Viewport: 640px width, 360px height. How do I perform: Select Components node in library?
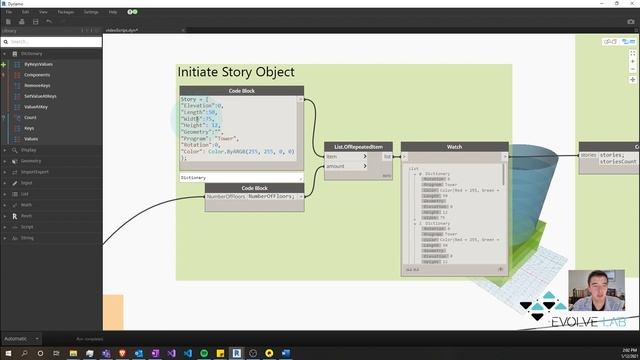(x=37, y=75)
